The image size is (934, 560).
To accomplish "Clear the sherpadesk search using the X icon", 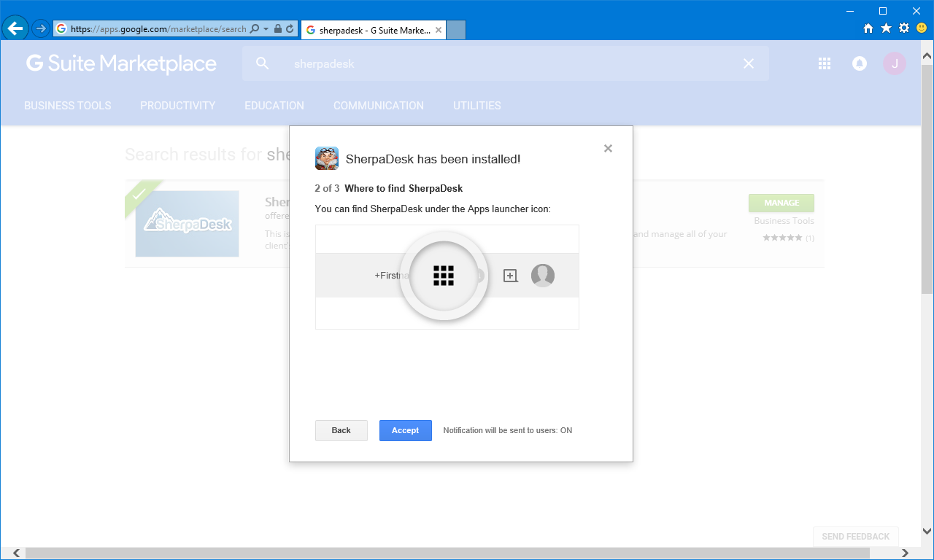I will (748, 63).
